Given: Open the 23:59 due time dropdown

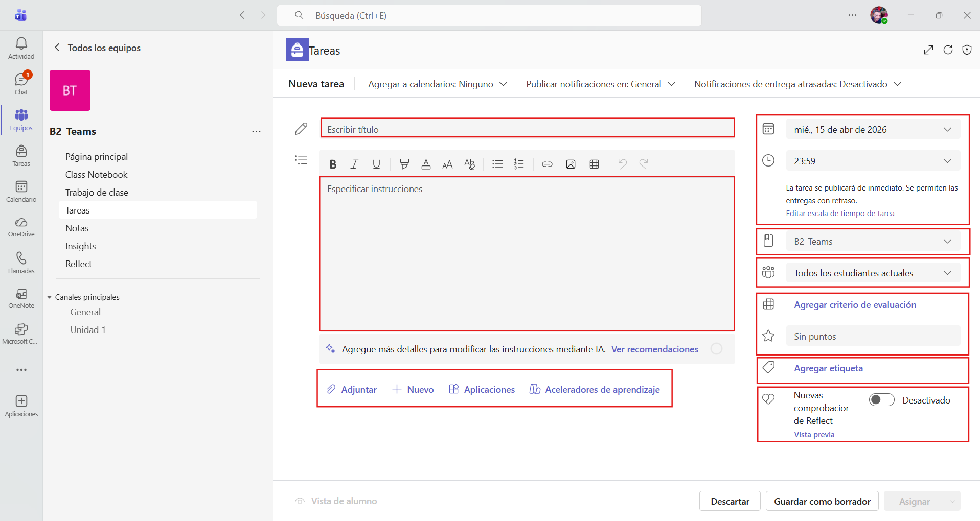Looking at the screenshot, I should (x=873, y=161).
